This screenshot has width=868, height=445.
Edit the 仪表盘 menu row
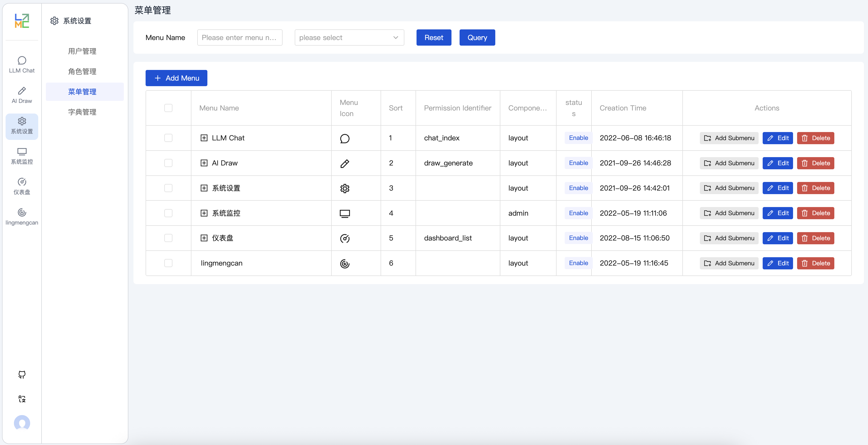[x=778, y=238]
